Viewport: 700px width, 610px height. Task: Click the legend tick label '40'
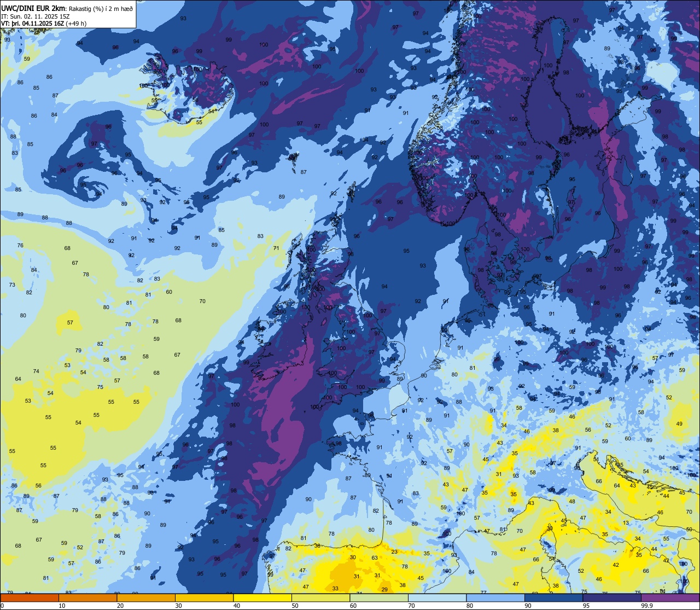coord(236,606)
